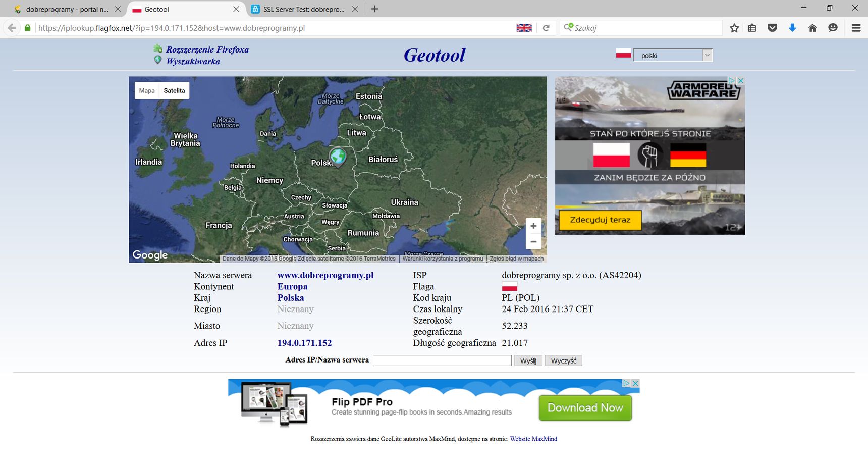Click the Wyczyść clear button
This screenshot has height=465, width=868.
tap(564, 360)
